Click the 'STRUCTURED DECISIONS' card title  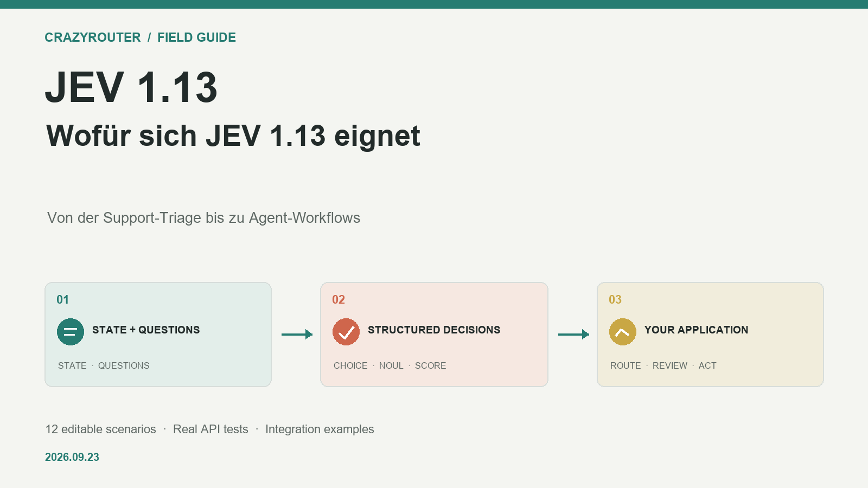[434, 330]
